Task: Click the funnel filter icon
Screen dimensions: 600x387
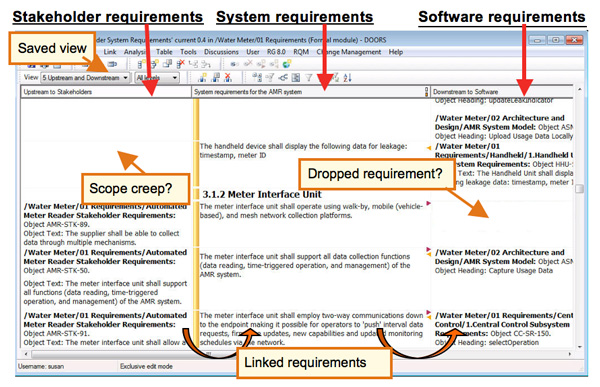Action: 308,78
